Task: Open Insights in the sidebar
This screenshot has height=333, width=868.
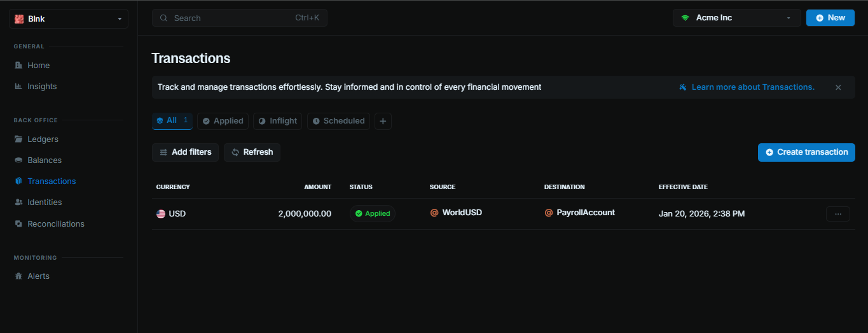Action: pyautogui.click(x=42, y=86)
